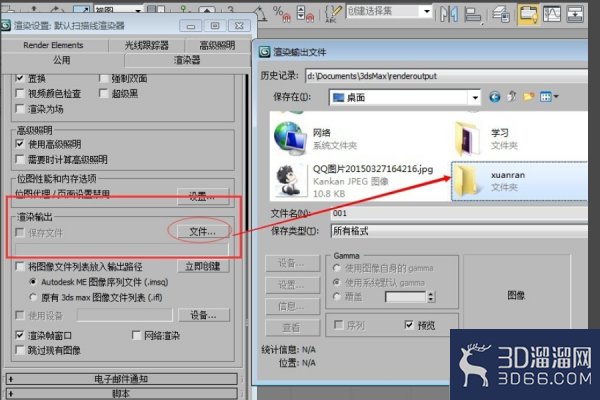The width and height of the screenshot is (600, 400).
Task: Create a new folder in file dialog
Action: pyautogui.click(x=528, y=97)
